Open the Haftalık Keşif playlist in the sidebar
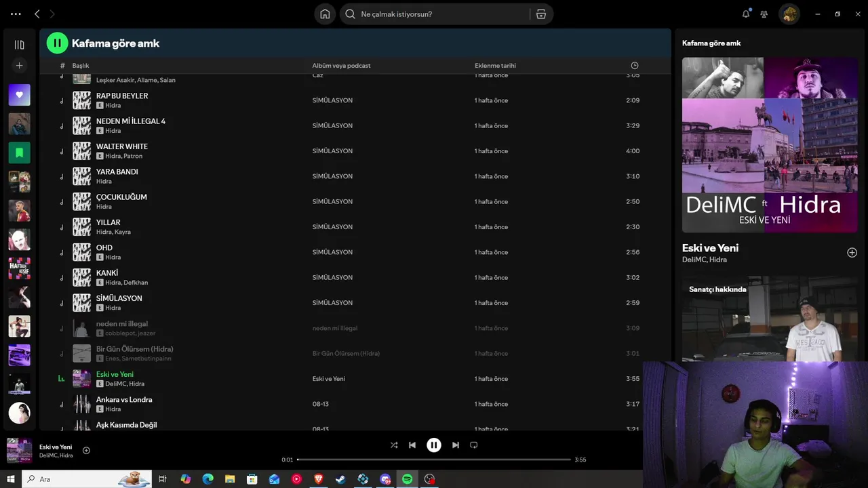 coord(19,268)
